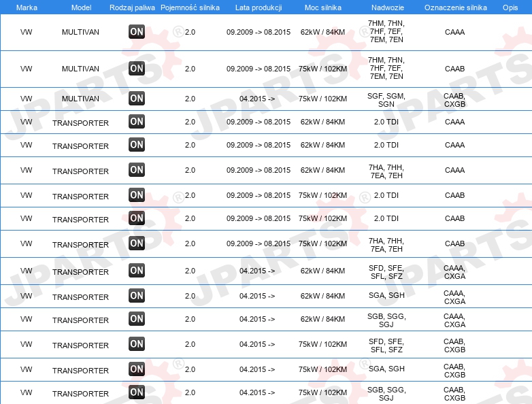This screenshot has height=404, width=532.
Task: Click ON icon in 62kW SGB, SGG, SGJ row
Action: coord(137,319)
